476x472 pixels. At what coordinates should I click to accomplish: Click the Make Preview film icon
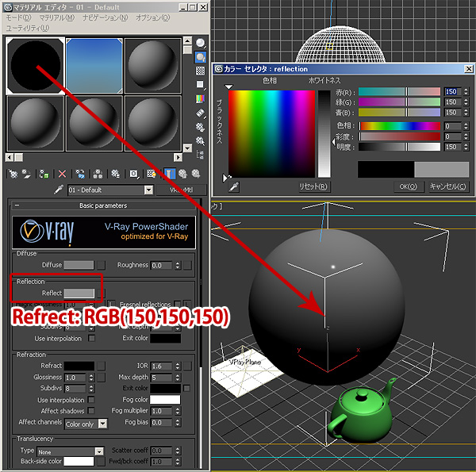pyautogui.click(x=201, y=113)
